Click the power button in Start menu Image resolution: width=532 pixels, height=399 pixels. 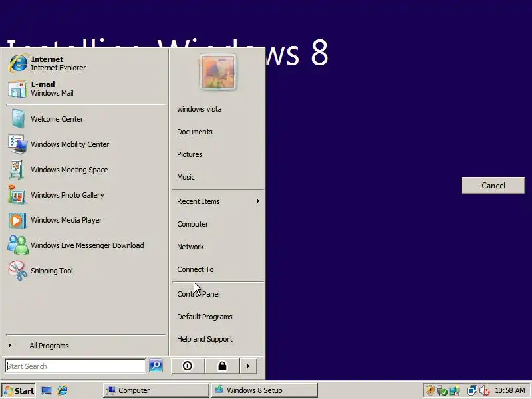tap(188, 366)
